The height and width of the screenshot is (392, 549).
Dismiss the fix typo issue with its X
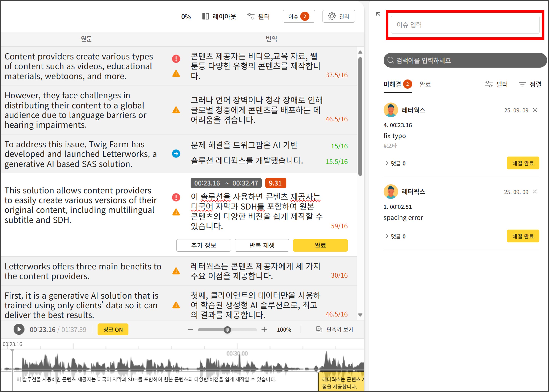pyautogui.click(x=535, y=110)
